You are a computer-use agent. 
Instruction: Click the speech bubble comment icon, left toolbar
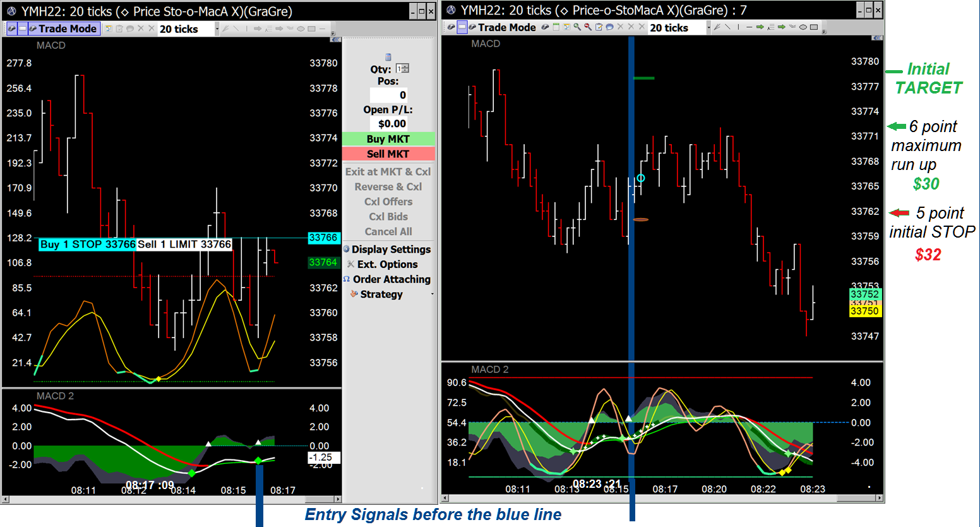coord(130,28)
